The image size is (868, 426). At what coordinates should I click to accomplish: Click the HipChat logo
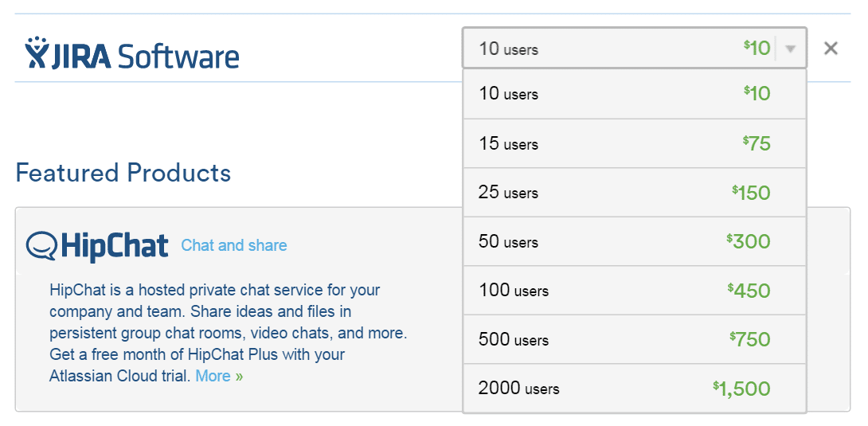click(x=97, y=246)
